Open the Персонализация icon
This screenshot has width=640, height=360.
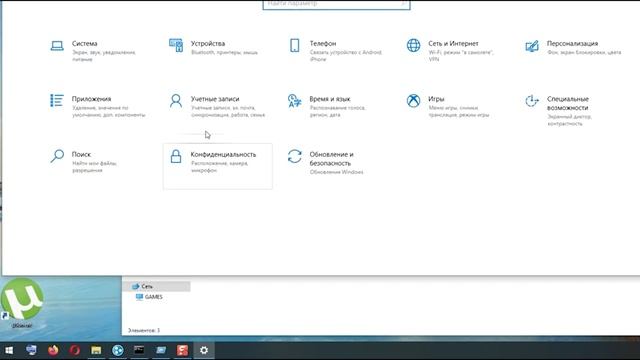532,46
